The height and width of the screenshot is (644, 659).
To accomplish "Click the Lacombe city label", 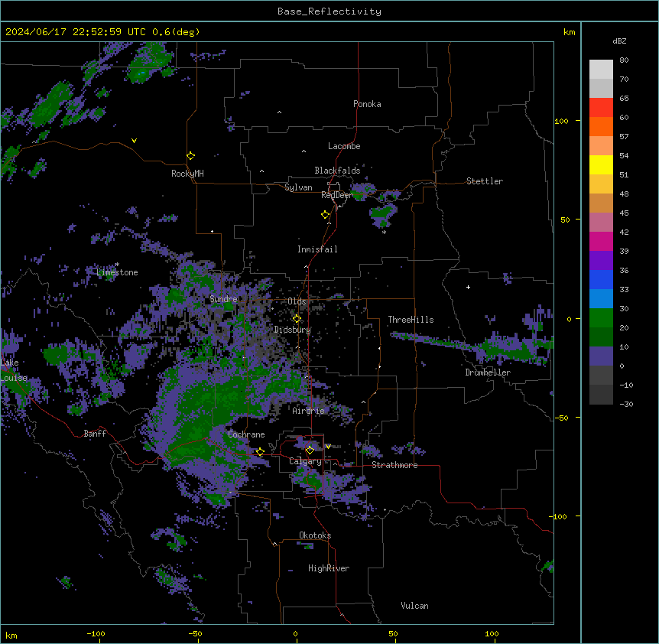I will click(344, 146).
